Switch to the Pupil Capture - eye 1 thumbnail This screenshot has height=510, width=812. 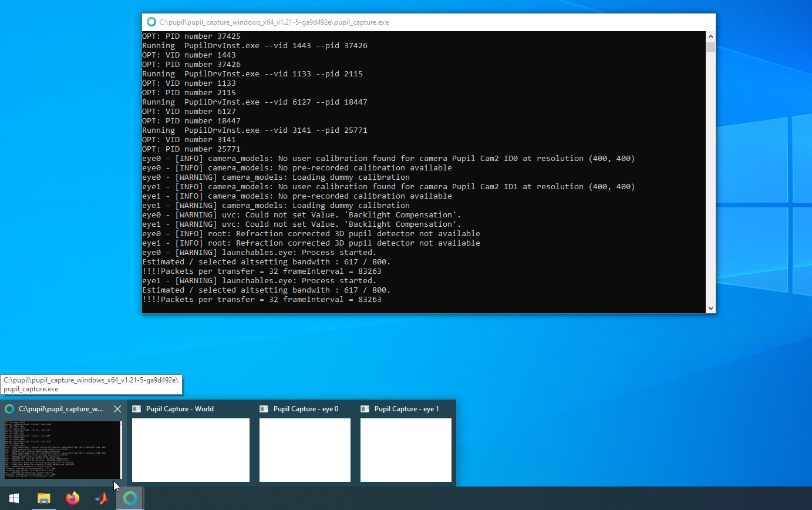tap(406, 450)
